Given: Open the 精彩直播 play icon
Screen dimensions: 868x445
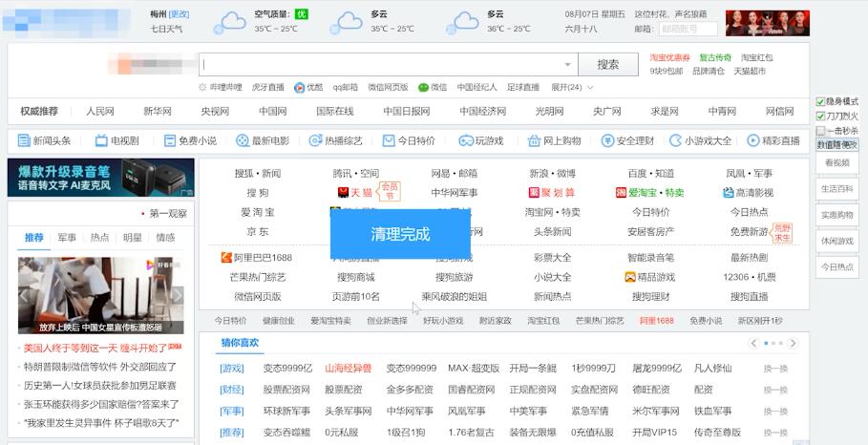Looking at the screenshot, I should [x=752, y=140].
